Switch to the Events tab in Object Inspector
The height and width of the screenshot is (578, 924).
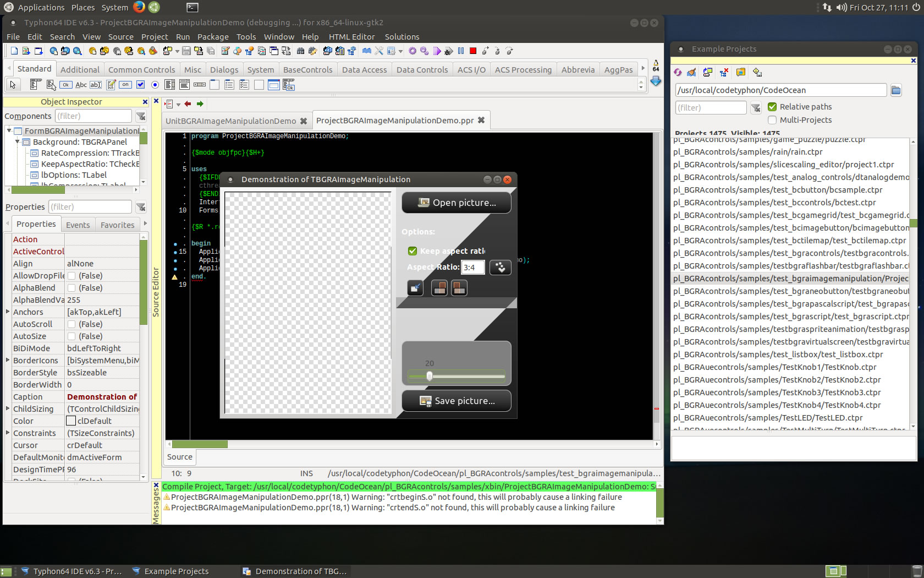click(x=78, y=225)
